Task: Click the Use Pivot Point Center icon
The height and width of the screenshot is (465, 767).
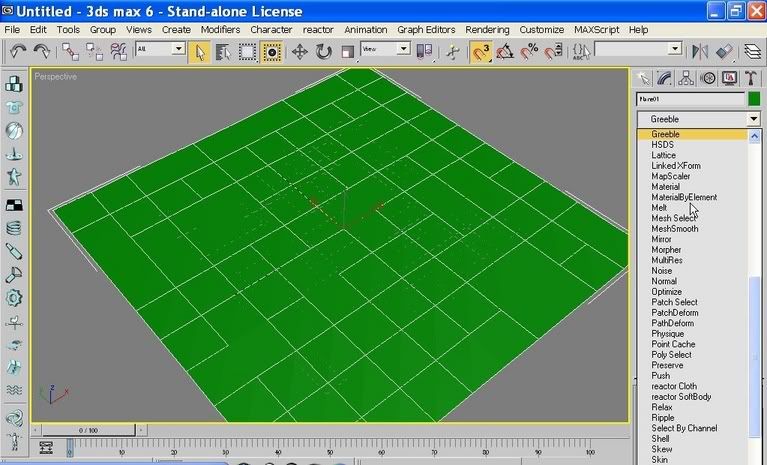Action: [x=424, y=51]
